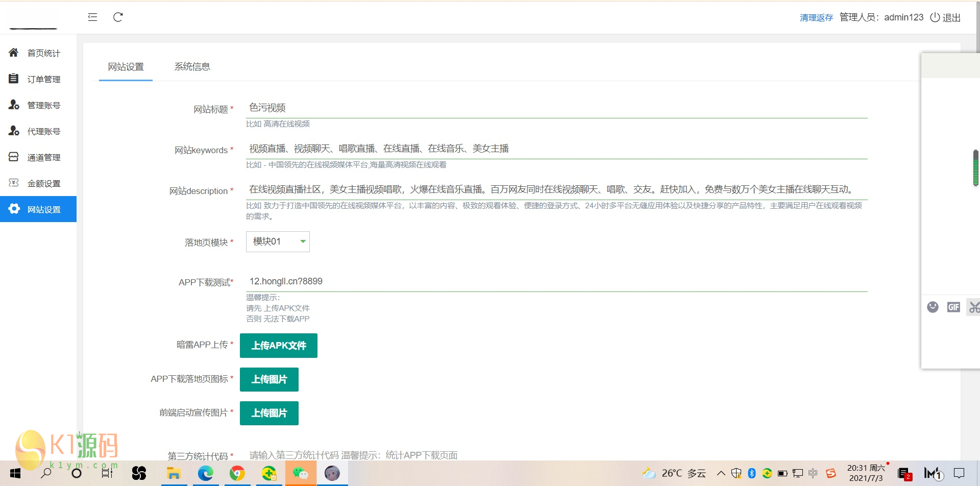Select the 订单管理 sidebar icon
980x486 pixels.
[13, 79]
